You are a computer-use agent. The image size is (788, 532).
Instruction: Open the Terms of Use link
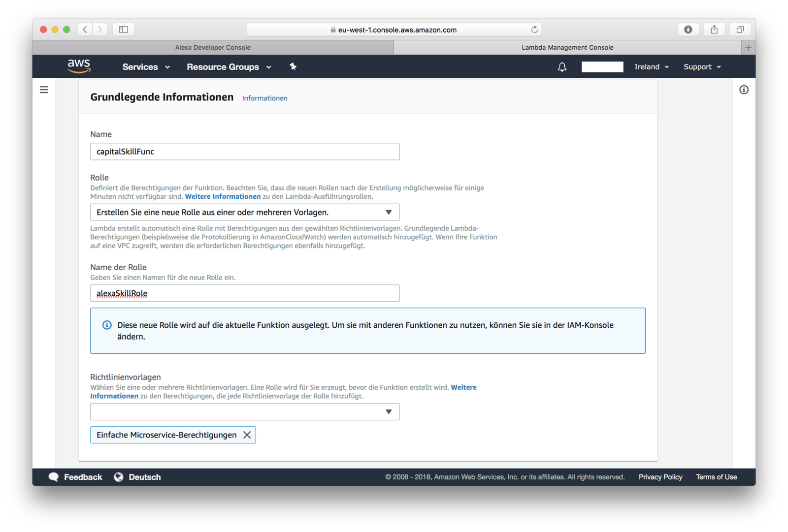coord(717,477)
